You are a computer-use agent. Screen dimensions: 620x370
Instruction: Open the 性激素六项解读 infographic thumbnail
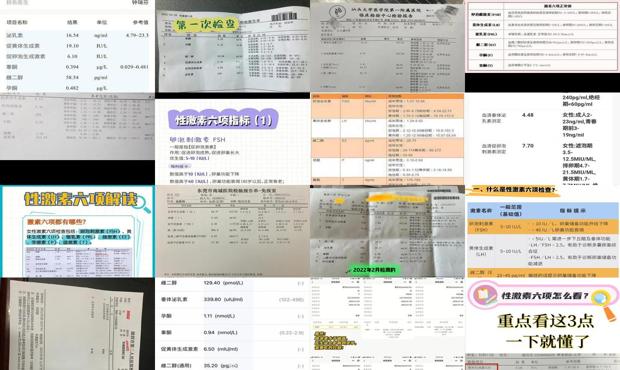click(x=78, y=232)
